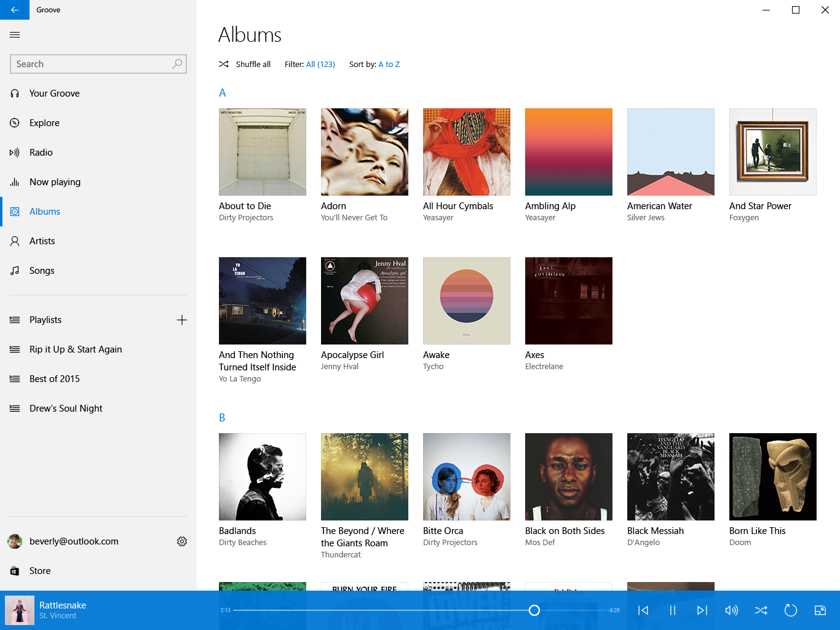Click the search magnifier icon

[177, 63]
